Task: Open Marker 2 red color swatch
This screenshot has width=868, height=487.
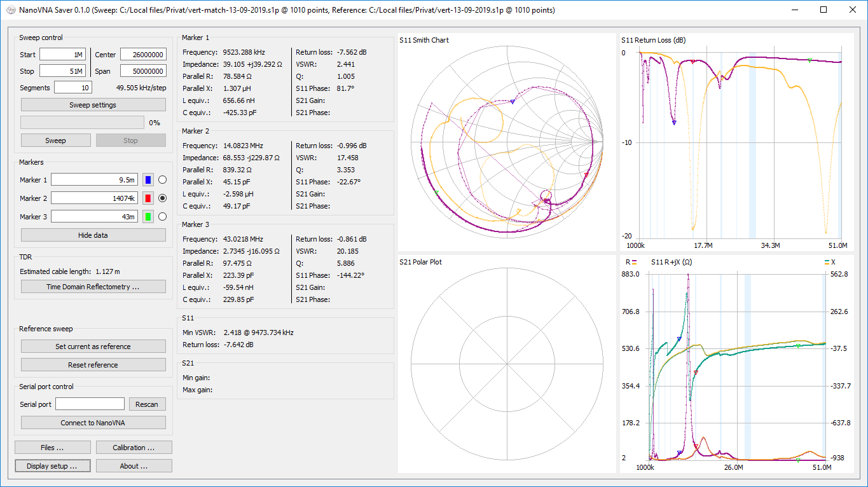Action: tap(148, 198)
